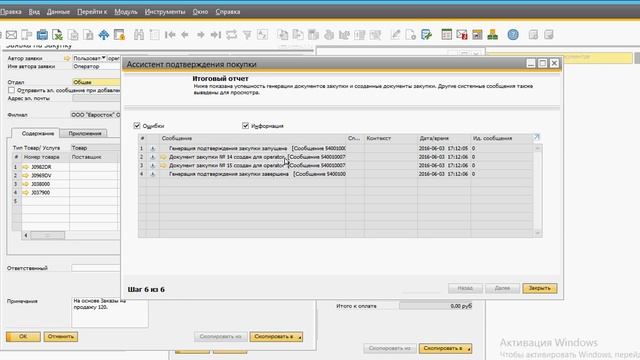The image size is (640, 360).
Task: Click the Отменить button
Action: 61,337
